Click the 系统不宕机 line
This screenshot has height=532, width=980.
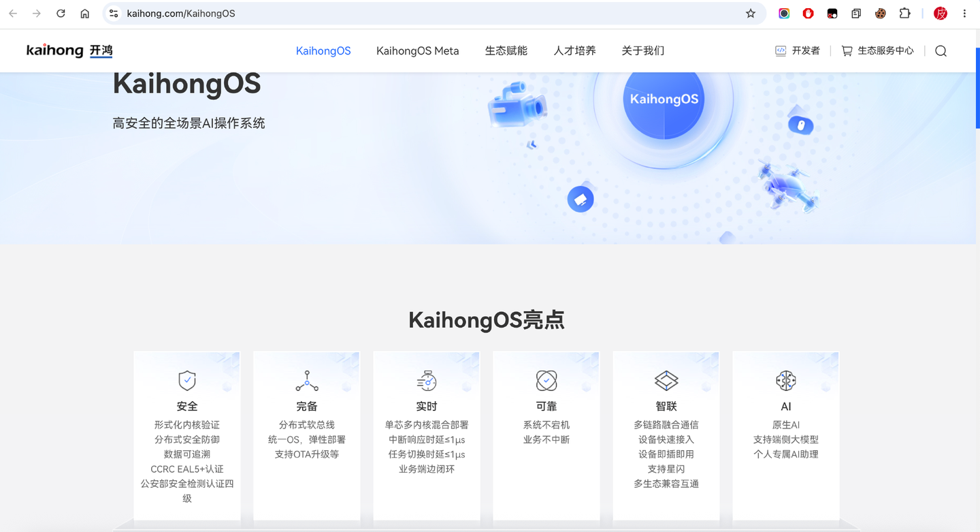pyautogui.click(x=546, y=425)
